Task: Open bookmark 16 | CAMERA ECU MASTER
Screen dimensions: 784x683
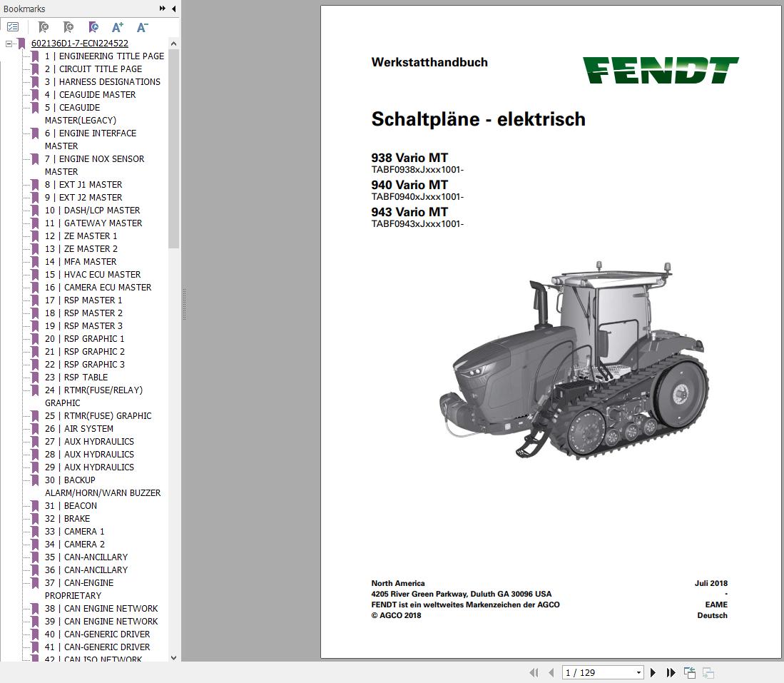Action: (98, 287)
